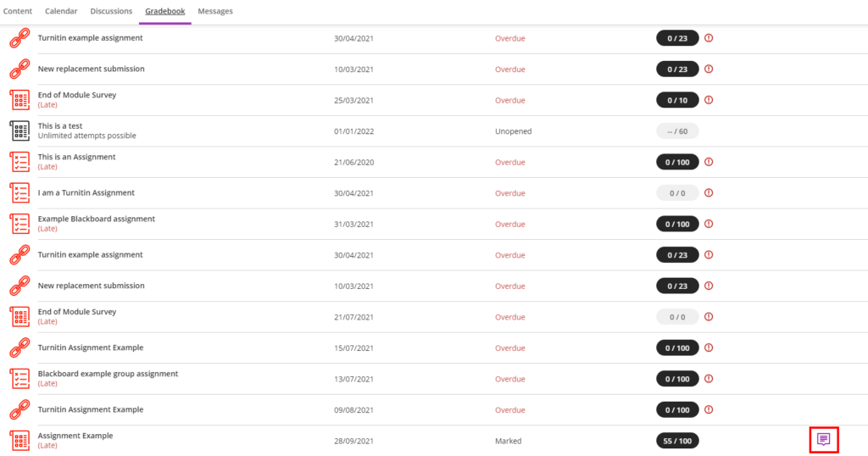This screenshot has height=456, width=868.
Task: Open the Messages tab
Action: [215, 11]
